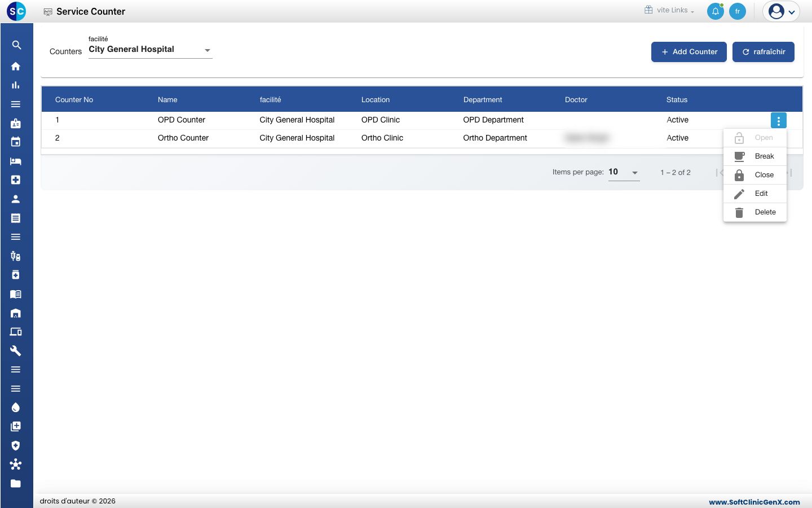Viewport: 812px width, 508px height.
Task: Open the items per page dropdown
Action: coord(624,172)
